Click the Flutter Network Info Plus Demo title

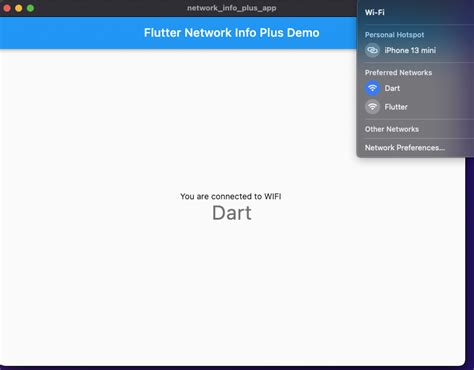point(232,33)
